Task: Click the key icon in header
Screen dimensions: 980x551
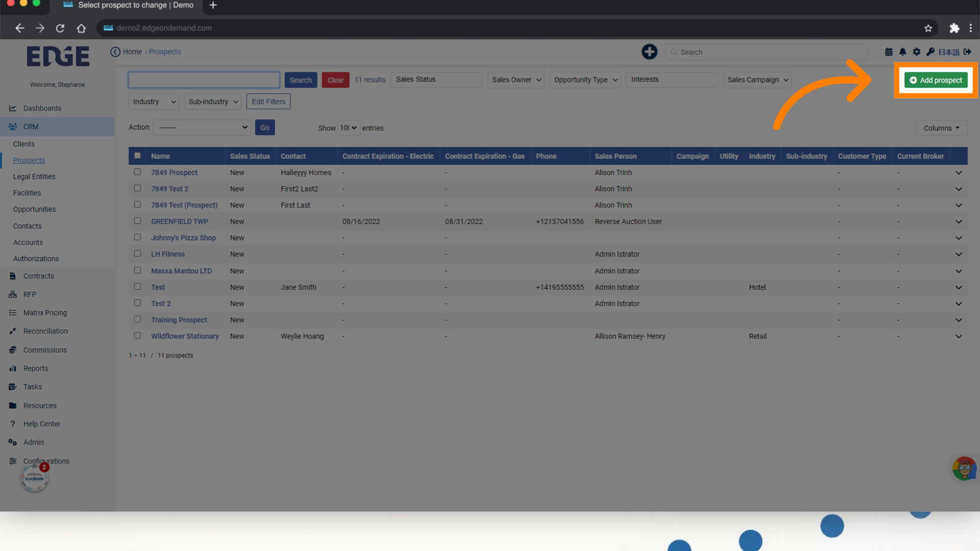Action: pyautogui.click(x=930, y=52)
